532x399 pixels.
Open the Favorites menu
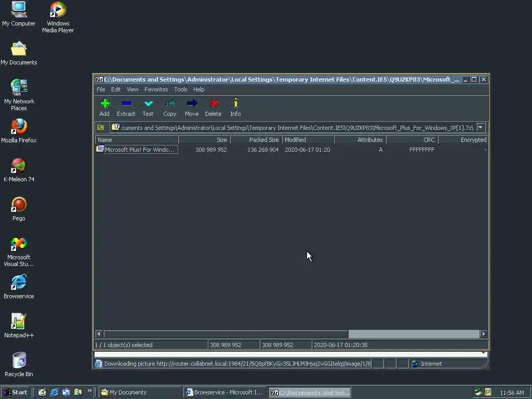tap(156, 89)
